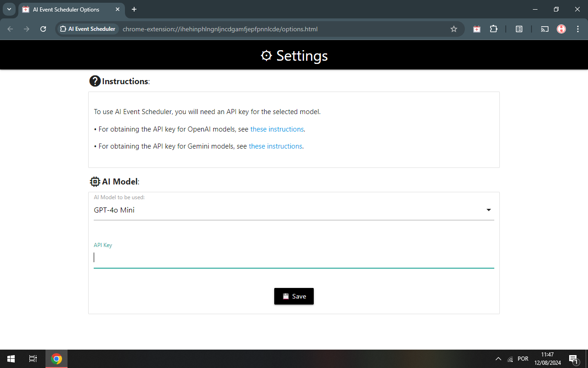Viewport: 588px width, 368px height.
Task: Click the Chrome taskbar icon
Action: point(57,359)
